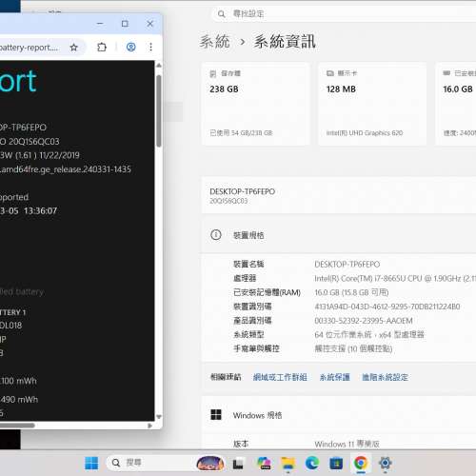
Task: Open 進階系統設定 link
Action: click(385, 377)
